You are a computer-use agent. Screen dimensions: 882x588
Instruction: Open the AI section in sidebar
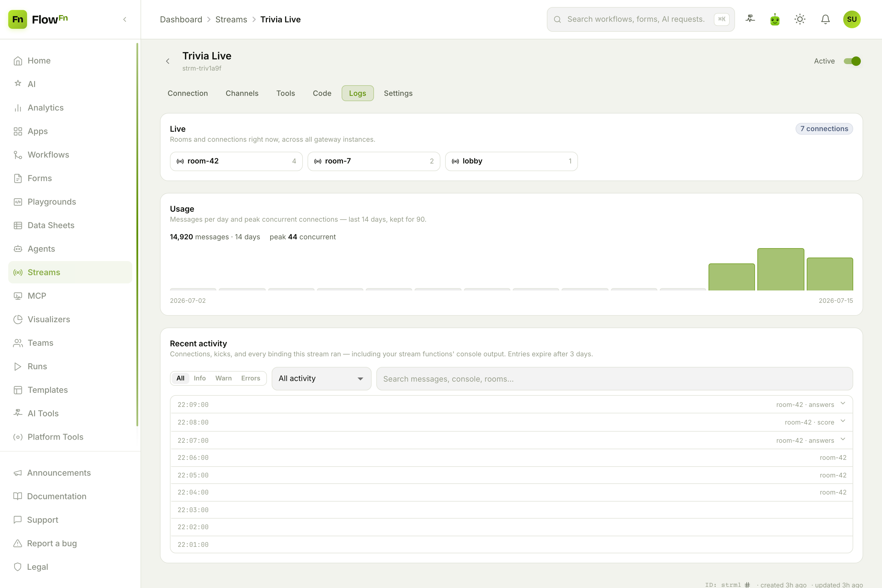[x=70, y=84]
